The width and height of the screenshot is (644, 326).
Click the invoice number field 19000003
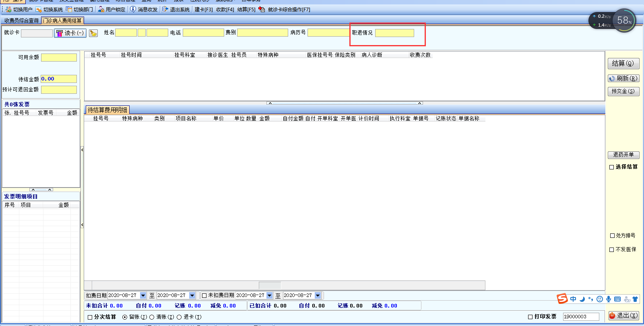click(x=581, y=317)
